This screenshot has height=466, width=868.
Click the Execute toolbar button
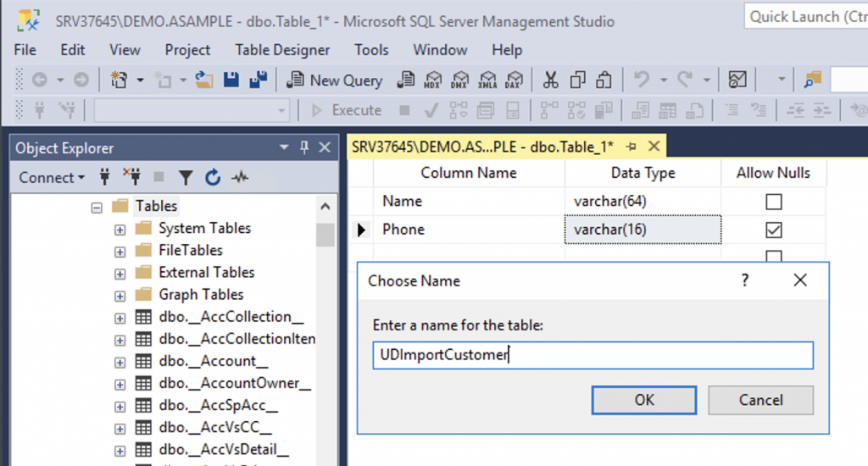(347, 110)
